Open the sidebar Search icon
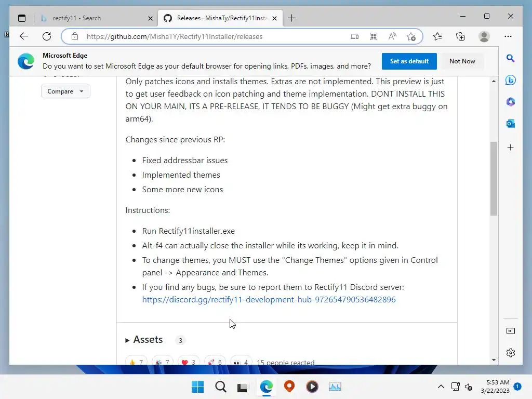 click(510, 58)
